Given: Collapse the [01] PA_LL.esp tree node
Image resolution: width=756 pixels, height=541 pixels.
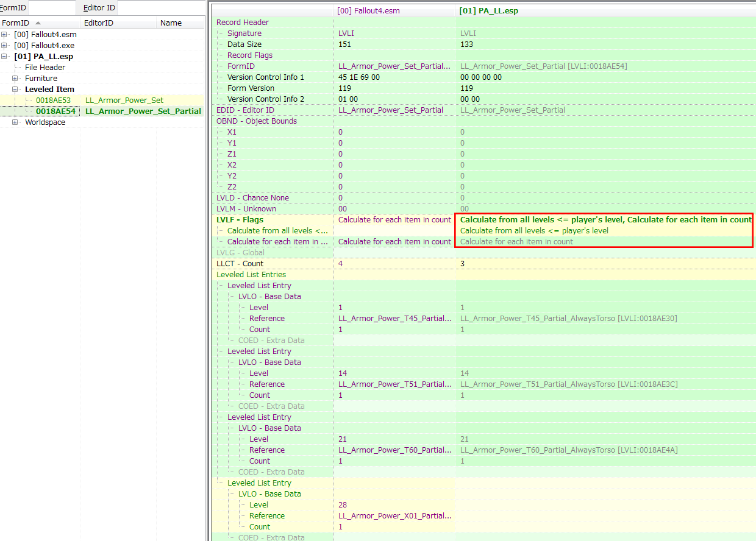Looking at the screenshot, I should pos(4,56).
